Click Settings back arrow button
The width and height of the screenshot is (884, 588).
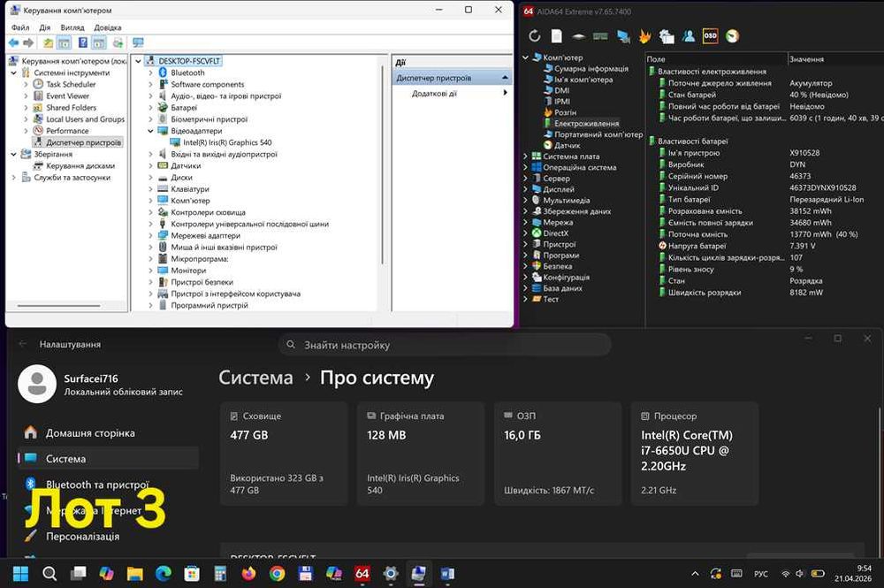pos(23,344)
